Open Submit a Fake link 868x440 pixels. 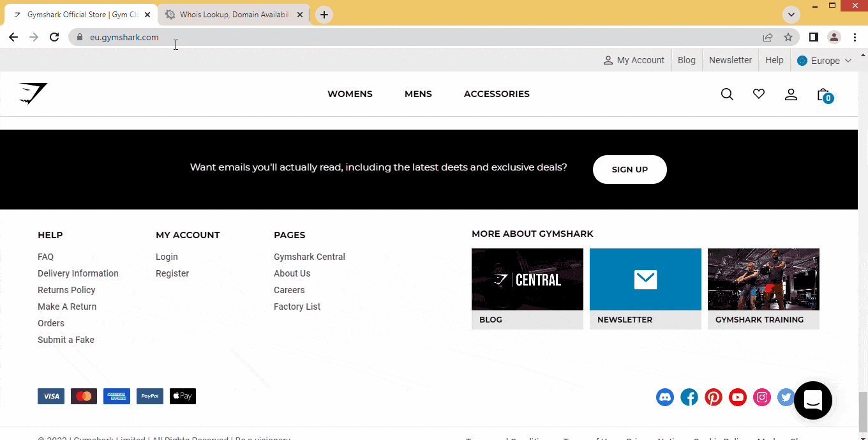coord(66,340)
